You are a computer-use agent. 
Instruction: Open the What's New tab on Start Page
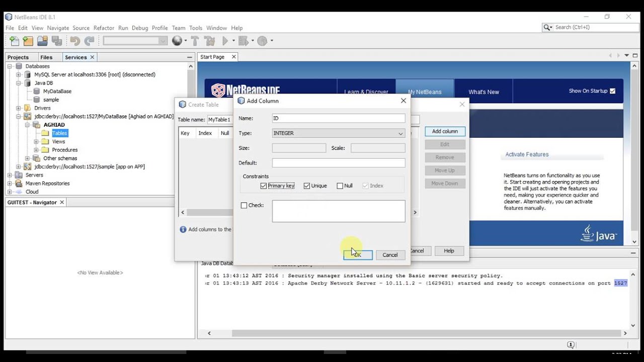click(484, 92)
